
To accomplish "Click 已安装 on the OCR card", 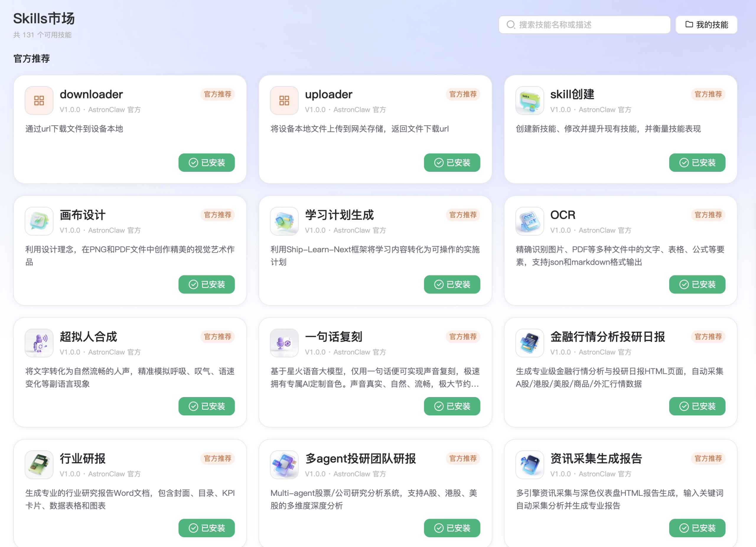I will coord(697,284).
